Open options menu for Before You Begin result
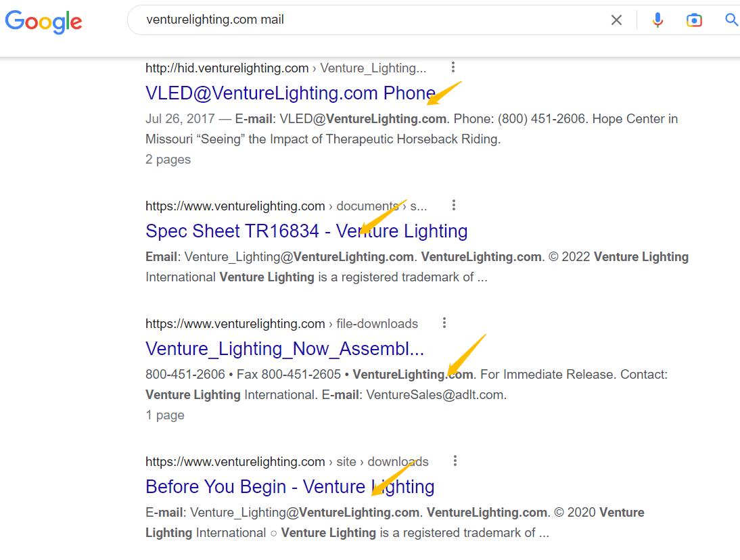The height and width of the screenshot is (560, 740). [x=455, y=461]
